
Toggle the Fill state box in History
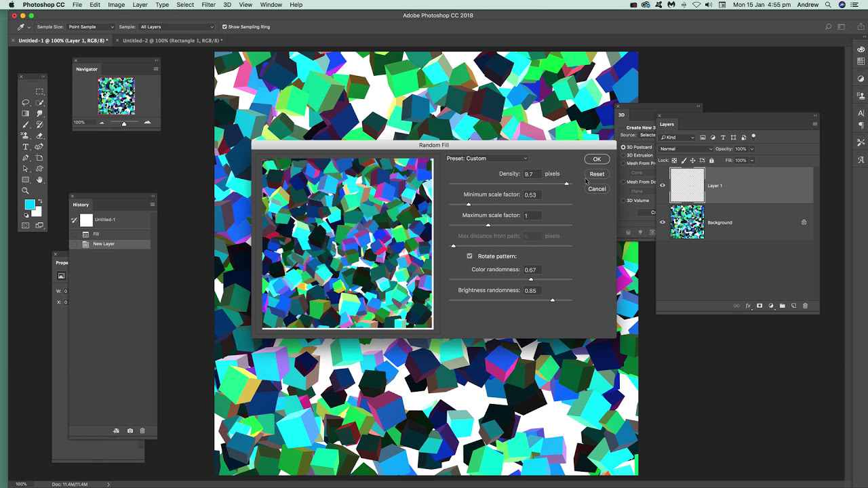click(x=75, y=234)
